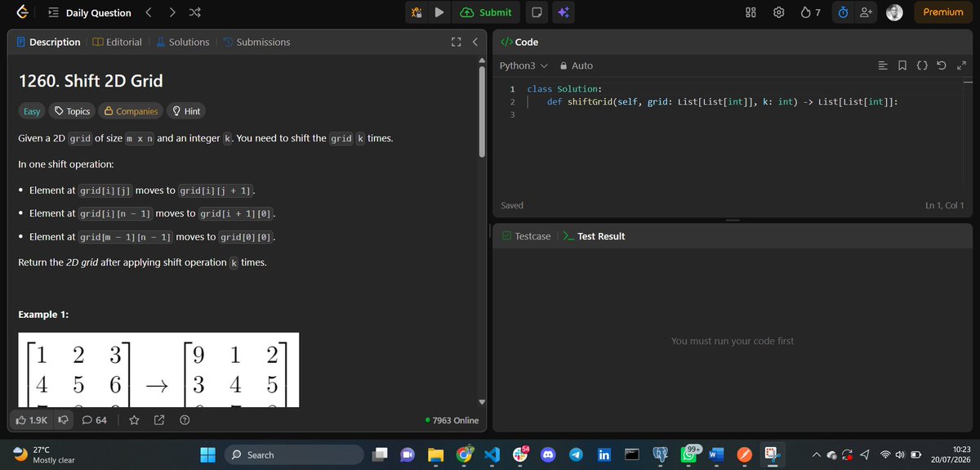
Task: Open the Daily Question list
Action: 90,12
